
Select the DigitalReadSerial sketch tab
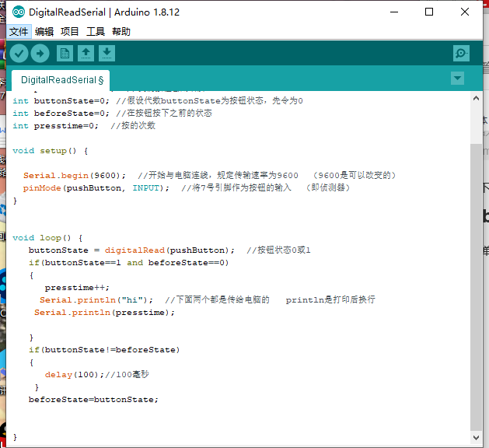coord(61,80)
